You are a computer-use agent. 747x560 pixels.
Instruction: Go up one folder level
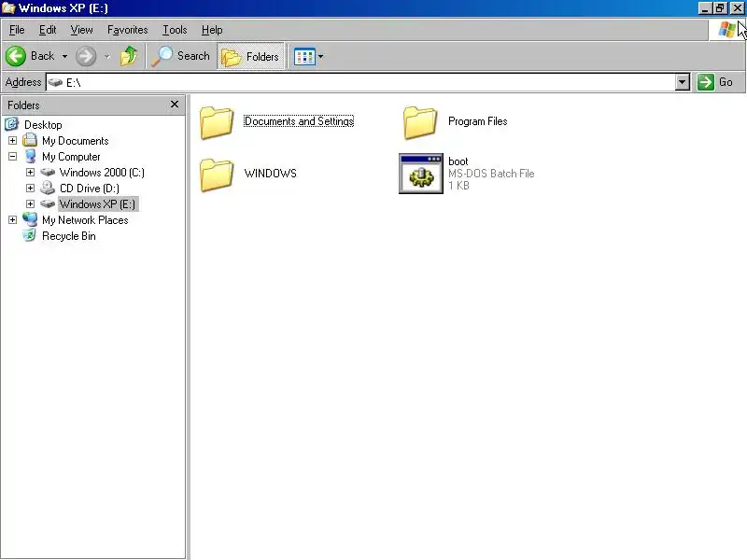point(128,56)
